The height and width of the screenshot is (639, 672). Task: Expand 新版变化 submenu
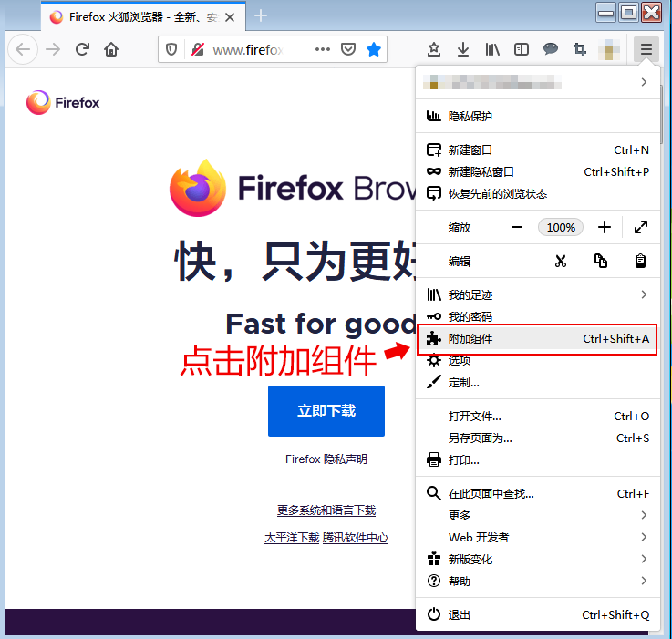[537, 559]
